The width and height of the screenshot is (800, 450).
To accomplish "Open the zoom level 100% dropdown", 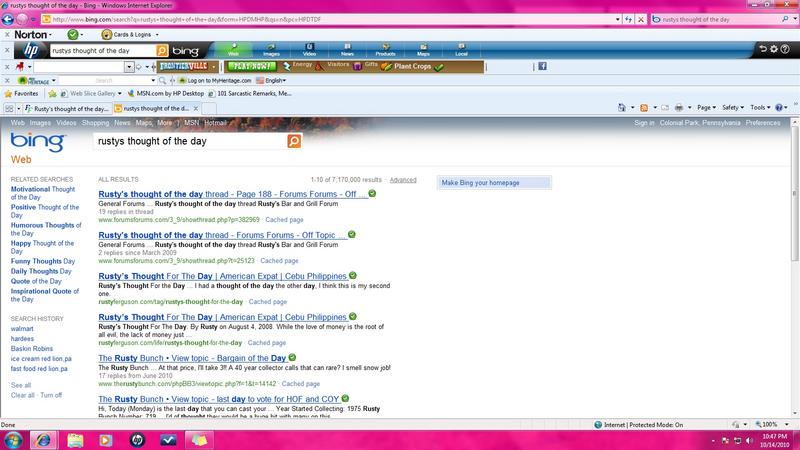I will click(x=786, y=424).
